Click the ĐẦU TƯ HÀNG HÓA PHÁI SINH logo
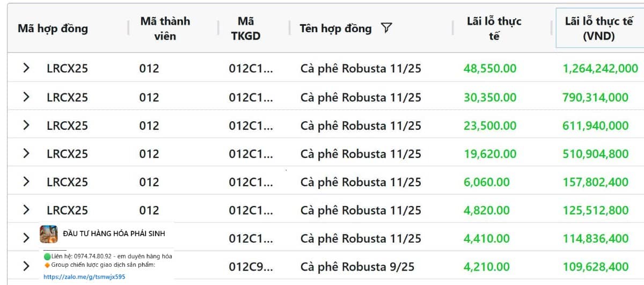644x285 pixels. point(49,234)
